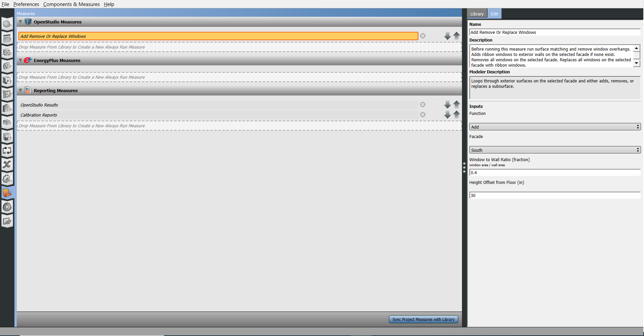Select the Facility building icon

pyautogui.click(x=7, y=108)
